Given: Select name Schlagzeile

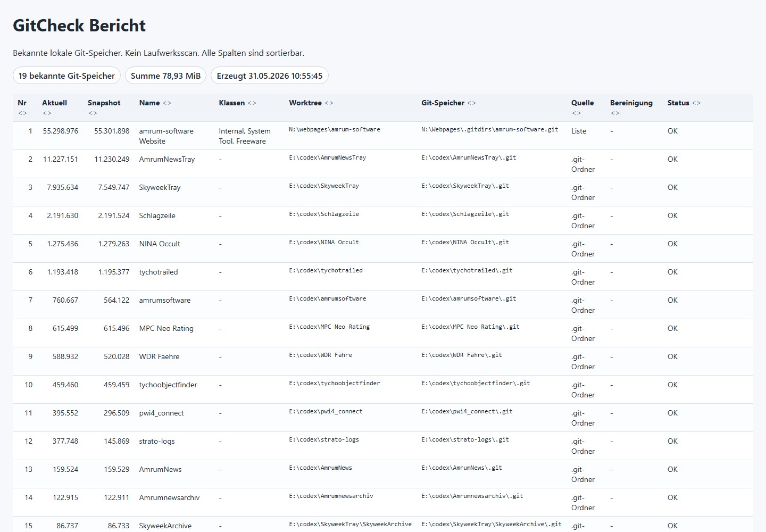Looking at the screenshot, I should click(157, 215).
